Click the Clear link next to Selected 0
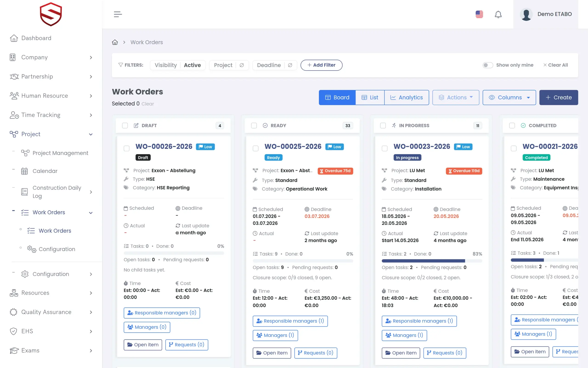The width and height of the screenshot is (588, 368). coord(148,104)
